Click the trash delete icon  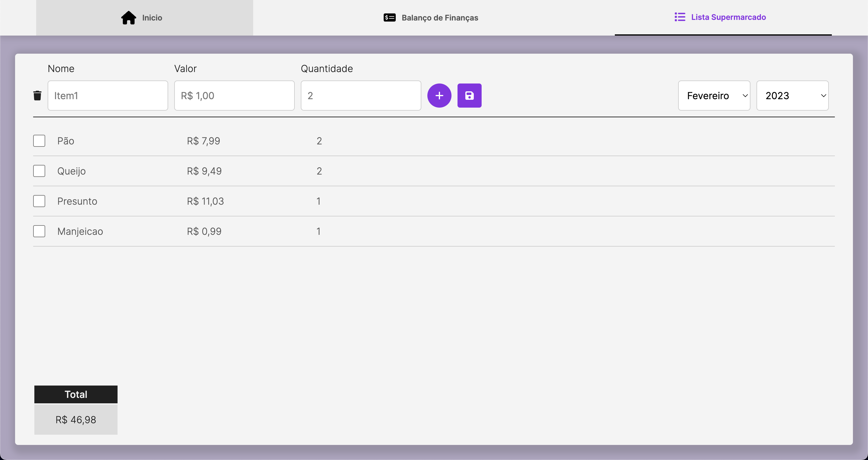37,96
